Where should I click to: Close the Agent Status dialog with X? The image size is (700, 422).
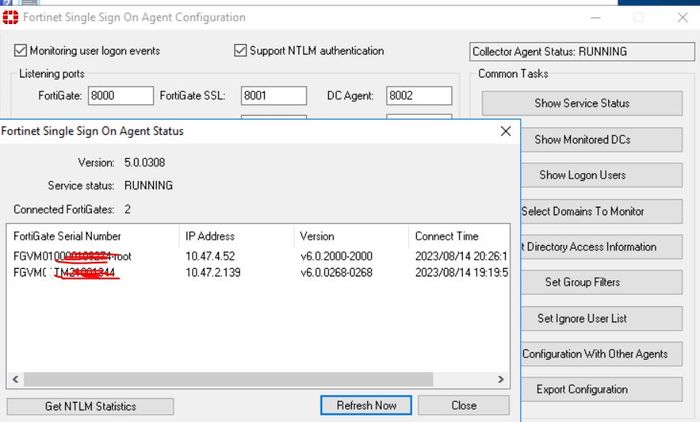coord(505,131)
